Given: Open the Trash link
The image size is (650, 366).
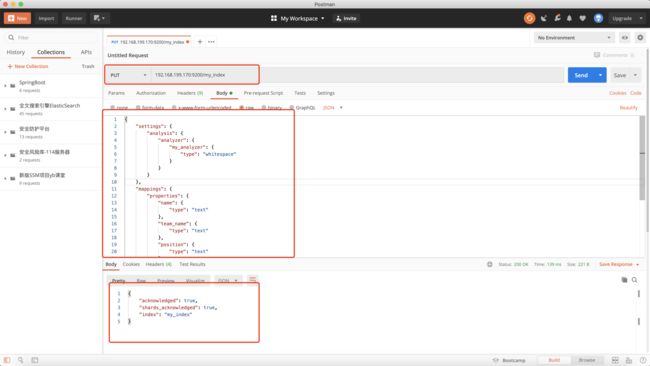Looking at the screenshot, I should click(x=88, y=66).
